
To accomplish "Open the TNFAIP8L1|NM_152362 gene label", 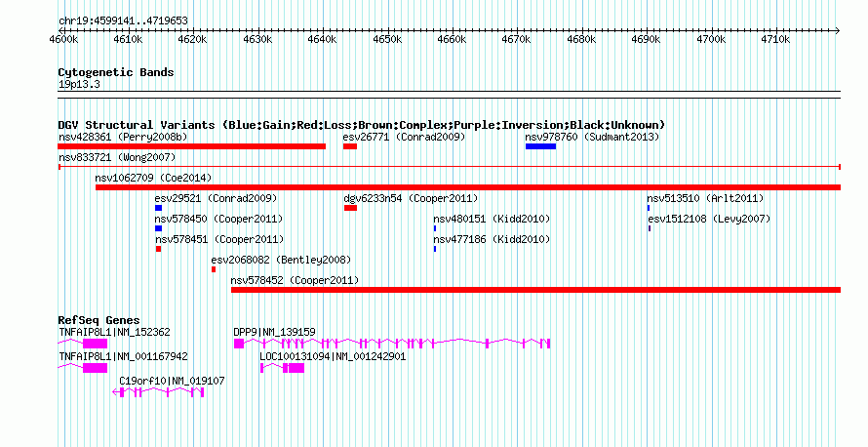I will pyautogui.click(x=114, y=333).
